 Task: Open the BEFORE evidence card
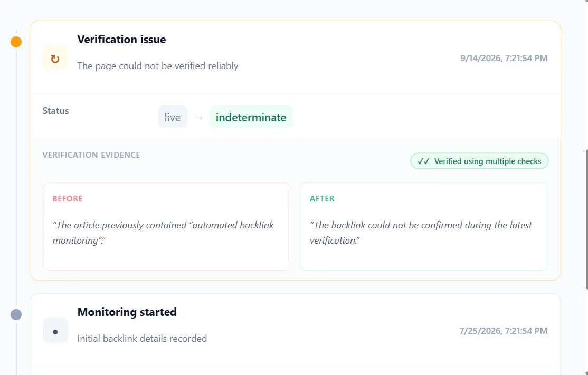[x=166, y=226]
